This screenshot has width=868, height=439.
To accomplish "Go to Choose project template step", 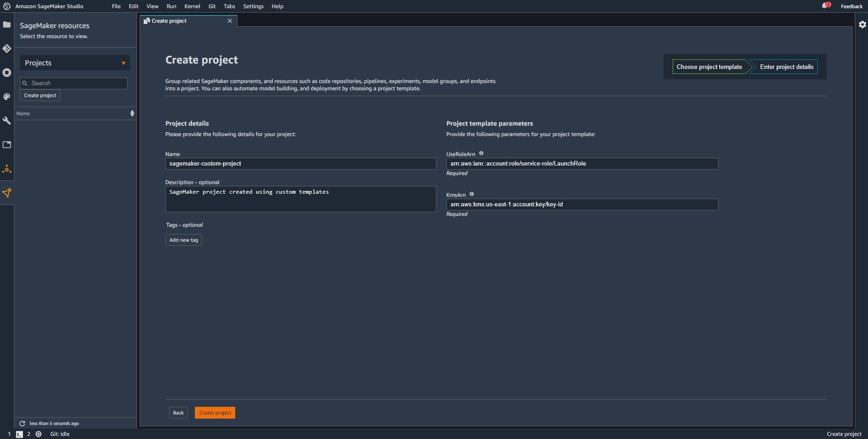I will 709,67.
